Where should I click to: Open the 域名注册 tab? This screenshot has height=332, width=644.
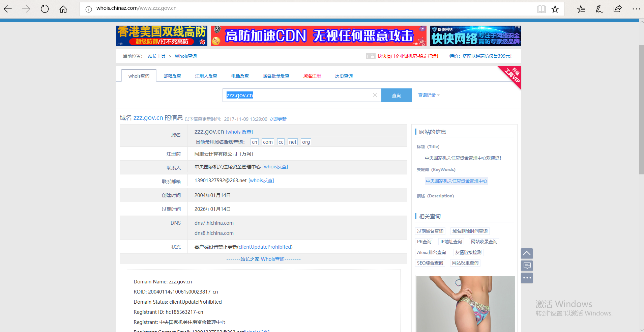tap(312, 76)
